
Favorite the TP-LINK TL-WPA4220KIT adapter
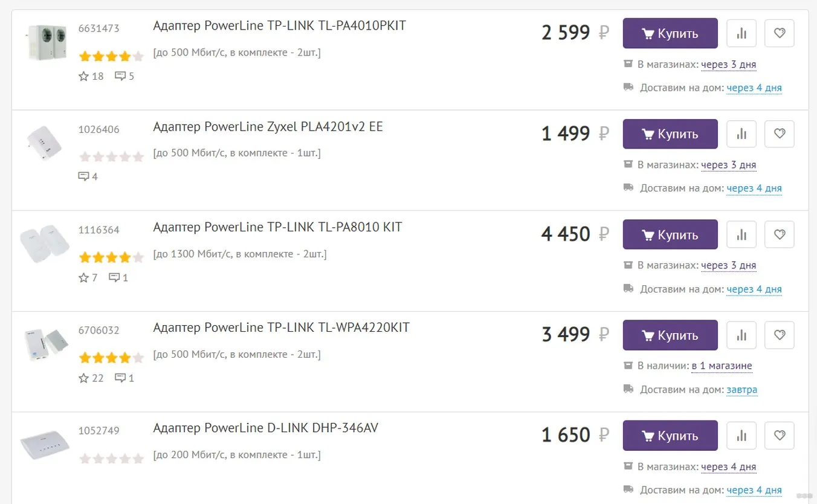click(780, 335)
